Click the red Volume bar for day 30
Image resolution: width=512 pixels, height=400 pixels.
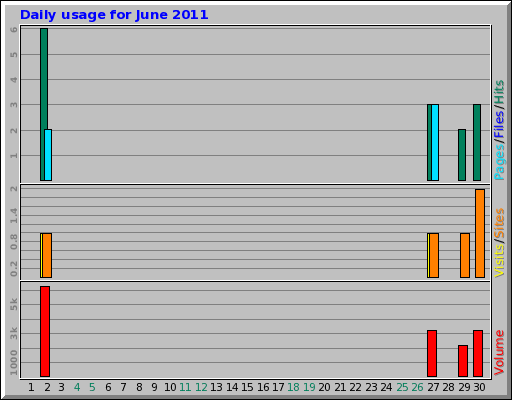pos(478,353)
